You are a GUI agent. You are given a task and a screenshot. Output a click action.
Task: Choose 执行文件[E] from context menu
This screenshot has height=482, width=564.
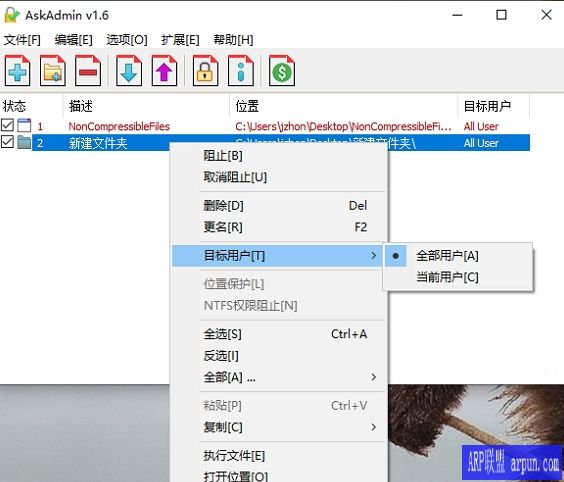click(x=277, y=456)
